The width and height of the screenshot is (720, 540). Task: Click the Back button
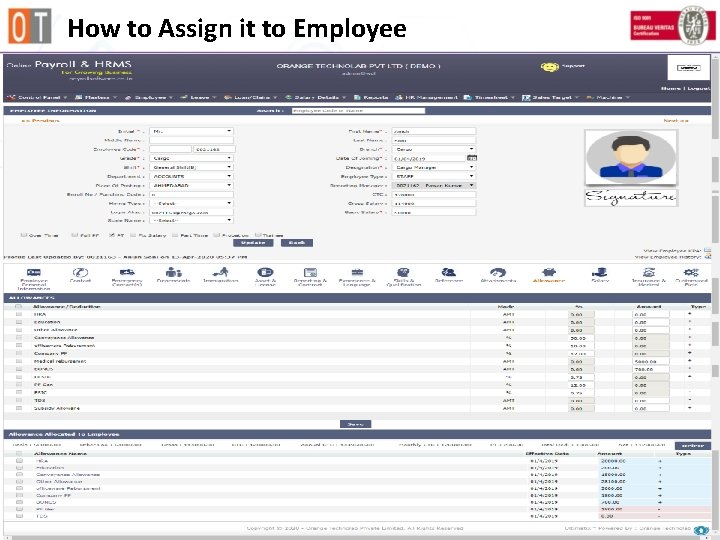pyautogui.click(x=297, y=243)
